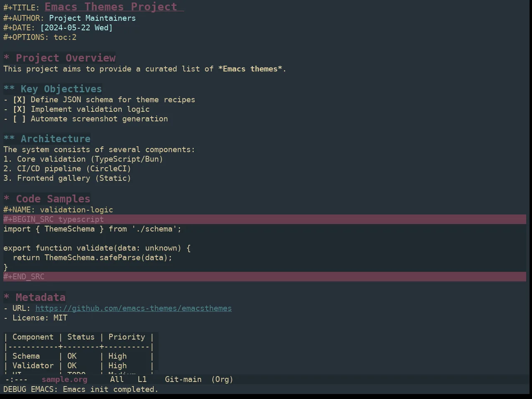Toggle the 'Implement validation logic' checkbox
532x399 pixels.
coord(19,109)
